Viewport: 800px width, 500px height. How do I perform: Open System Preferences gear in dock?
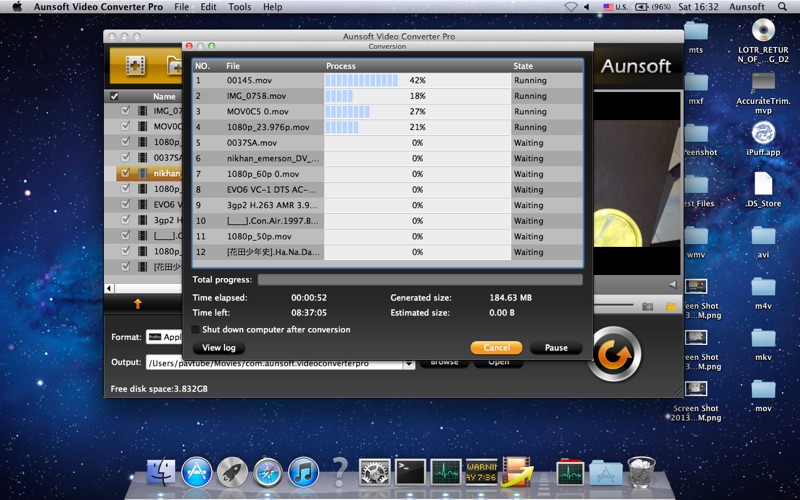coord(374,472)
